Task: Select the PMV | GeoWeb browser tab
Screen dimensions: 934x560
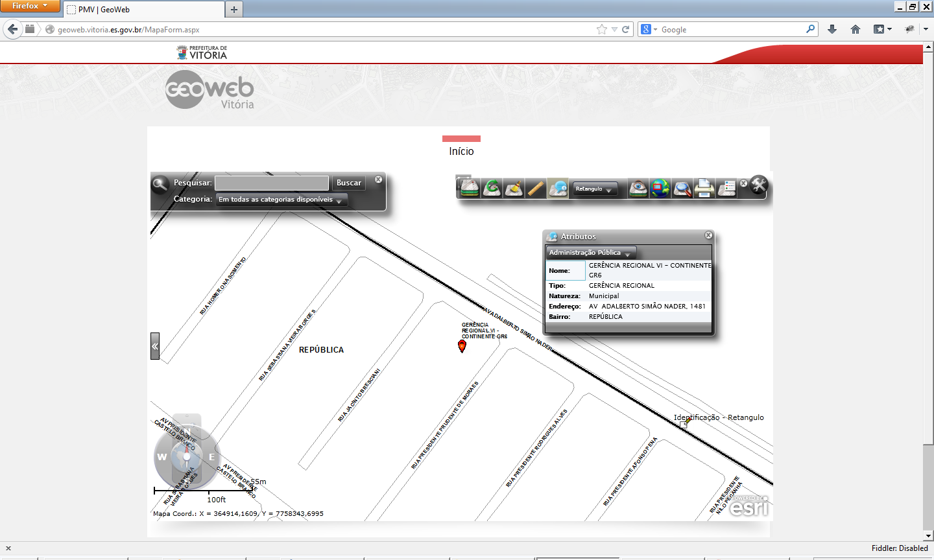Action: (144, 10)
